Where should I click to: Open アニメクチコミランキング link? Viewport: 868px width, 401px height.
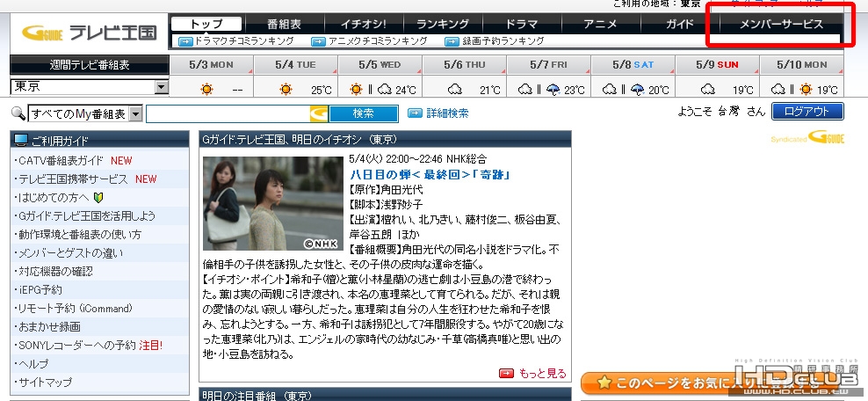coord(378,41)
